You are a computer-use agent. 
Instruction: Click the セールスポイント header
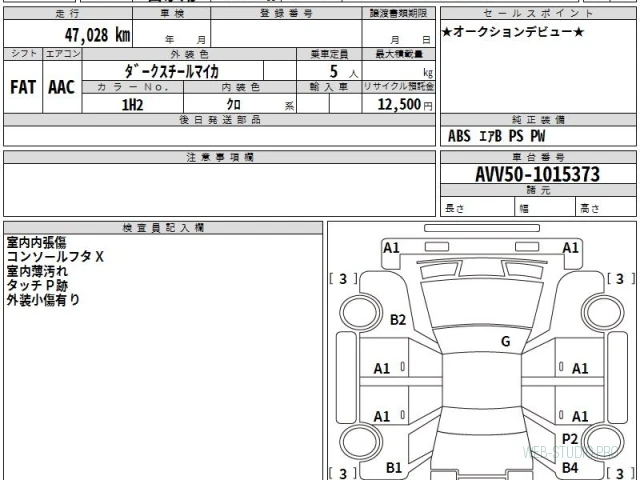(538, 13)
